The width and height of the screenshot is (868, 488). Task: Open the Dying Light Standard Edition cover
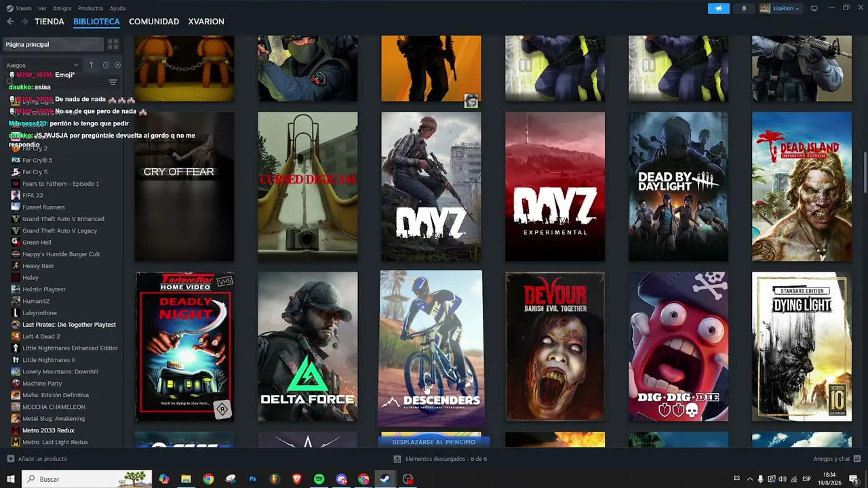802,346
